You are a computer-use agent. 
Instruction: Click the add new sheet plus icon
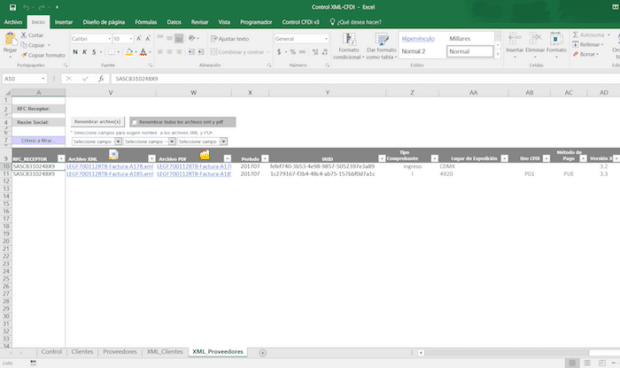click(x=263, y=353)
